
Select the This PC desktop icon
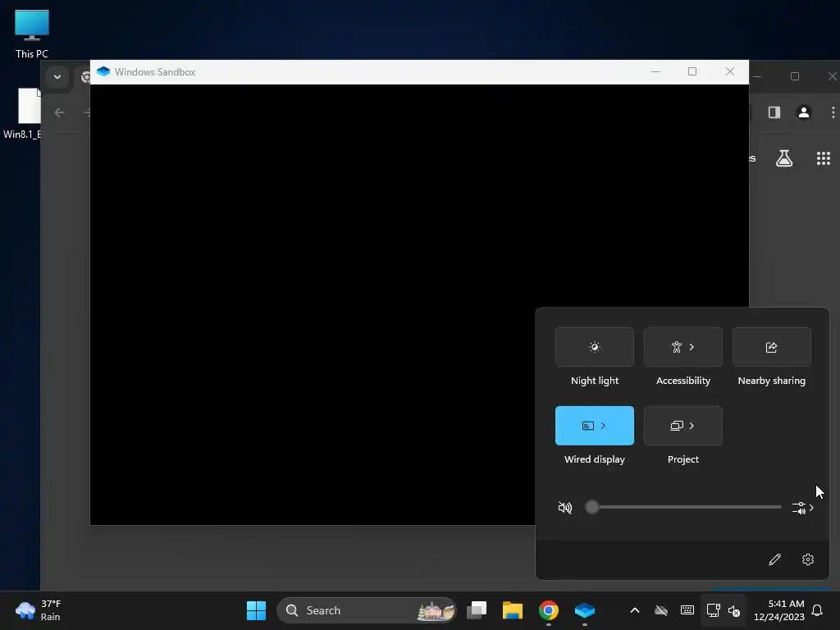click(x=32, y=34)
